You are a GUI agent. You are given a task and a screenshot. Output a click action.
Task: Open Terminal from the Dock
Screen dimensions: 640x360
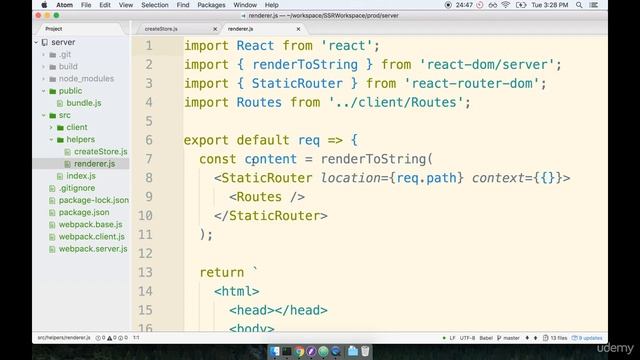click(x=287, y=351)
